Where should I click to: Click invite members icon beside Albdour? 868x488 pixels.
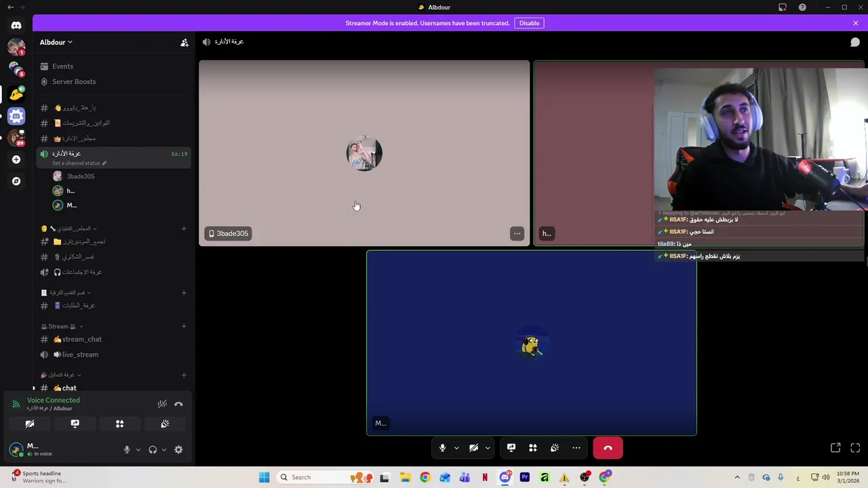(184, 42)
